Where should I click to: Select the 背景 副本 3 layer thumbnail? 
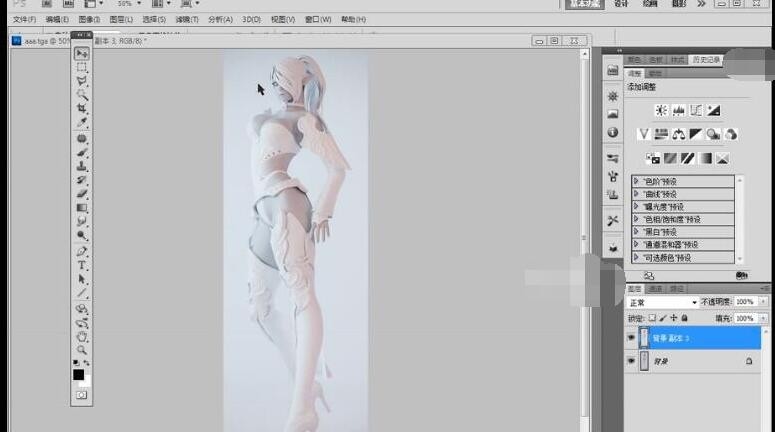click(x=644, y=338)
